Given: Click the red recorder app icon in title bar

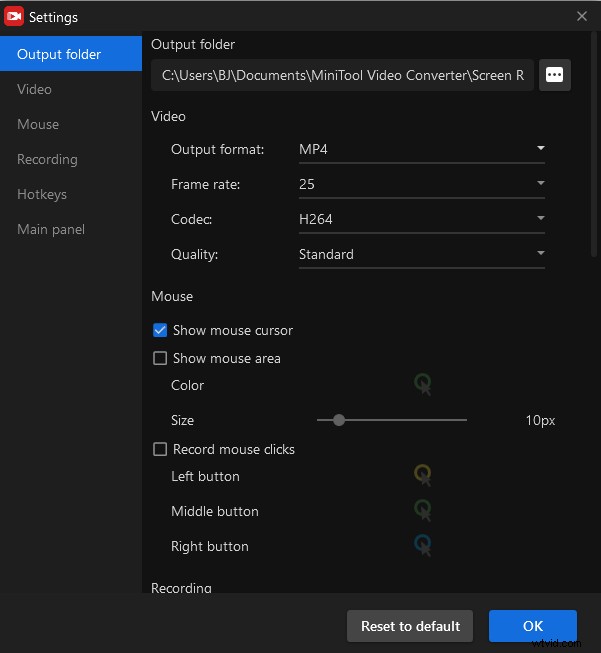Looking at the screenshot, I should (x=14, y=16).
